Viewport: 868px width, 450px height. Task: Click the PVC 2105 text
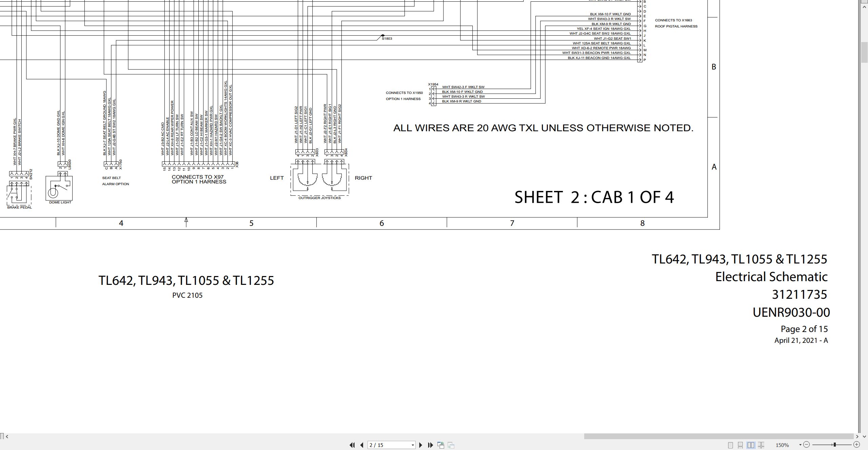(x=187, y=295)
